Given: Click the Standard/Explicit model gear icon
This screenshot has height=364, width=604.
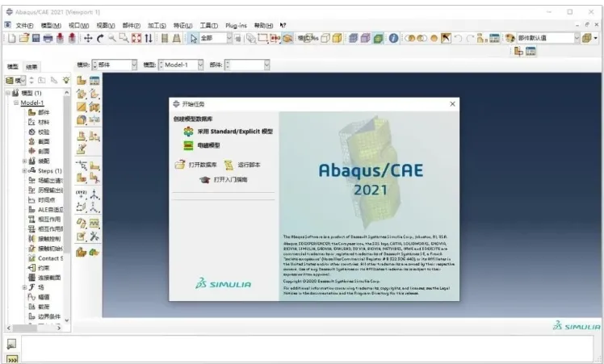Looking at the screenshot, I should 188,132.
